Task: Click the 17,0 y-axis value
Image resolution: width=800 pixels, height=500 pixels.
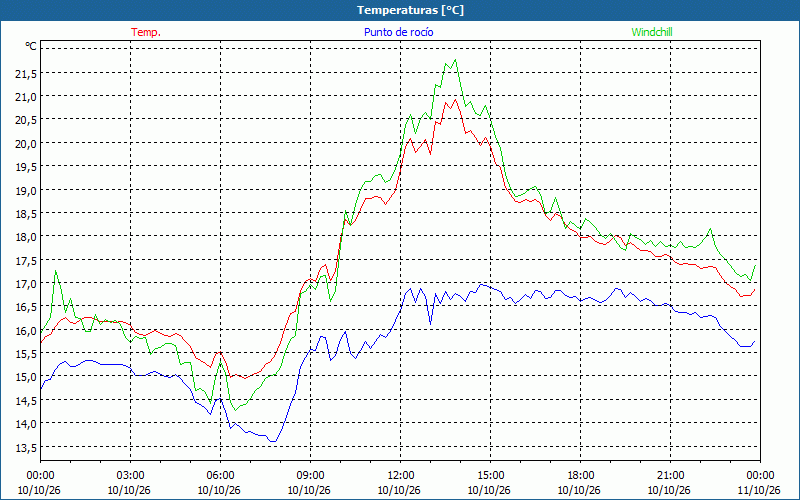Action: pos(26,284)
